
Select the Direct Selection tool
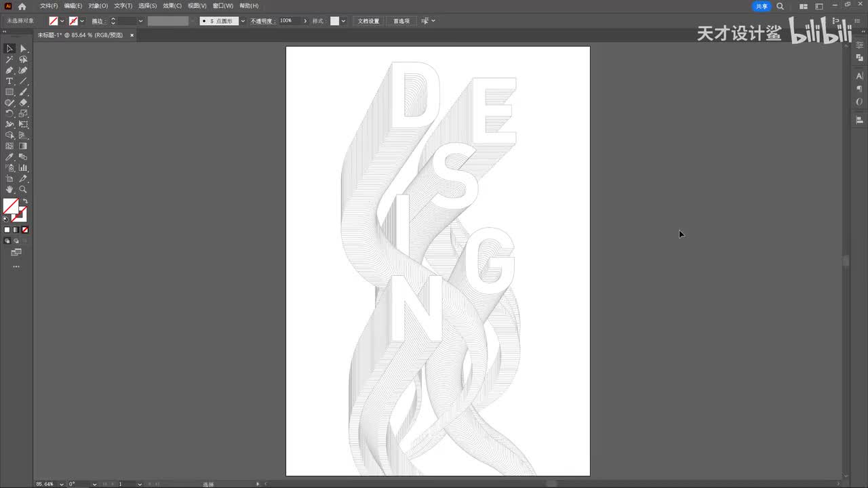click(x=23, y=49)
